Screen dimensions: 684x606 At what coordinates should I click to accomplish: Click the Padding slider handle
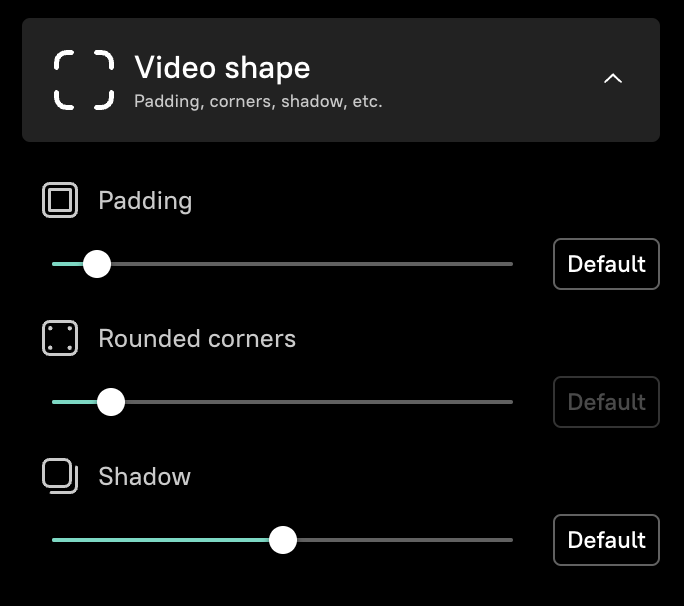97,264
